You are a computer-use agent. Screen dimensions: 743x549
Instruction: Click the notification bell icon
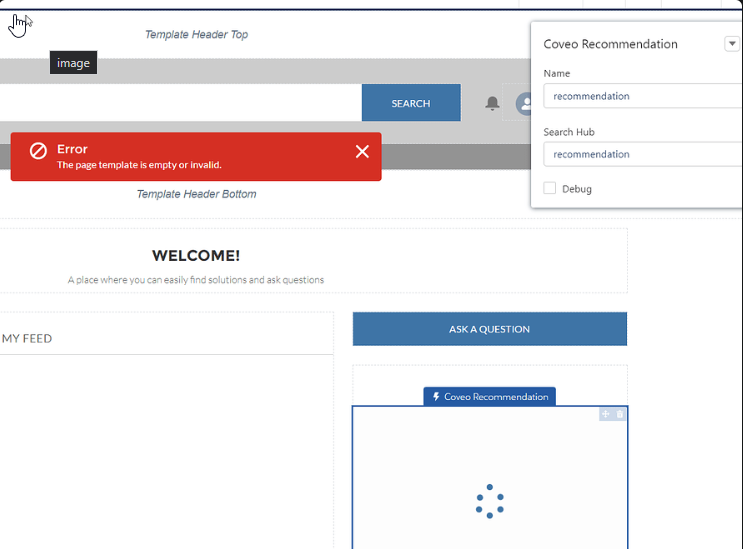pos(492,103)
